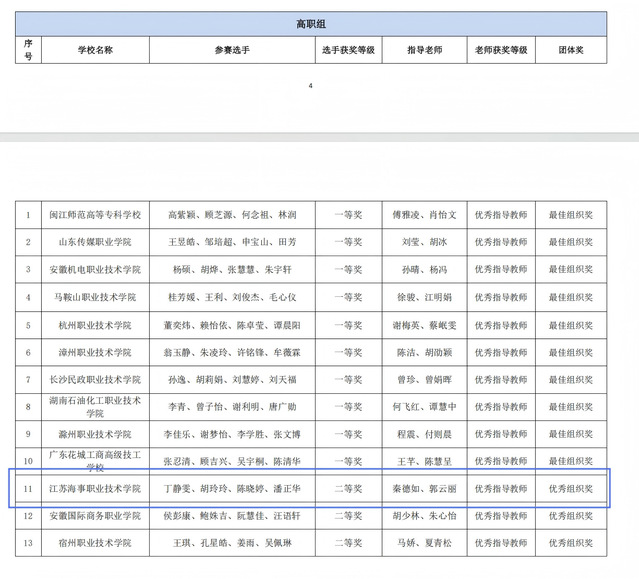Click teachers cell '陈洁、胡劭颖'
The height and width of the screenshot is (579, 639).
tap(425, 352)
